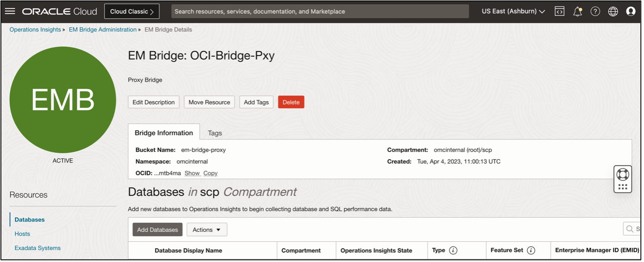Open Hosts in the Resources list
This screenshot has width=644, height=262.
point(22,234)
